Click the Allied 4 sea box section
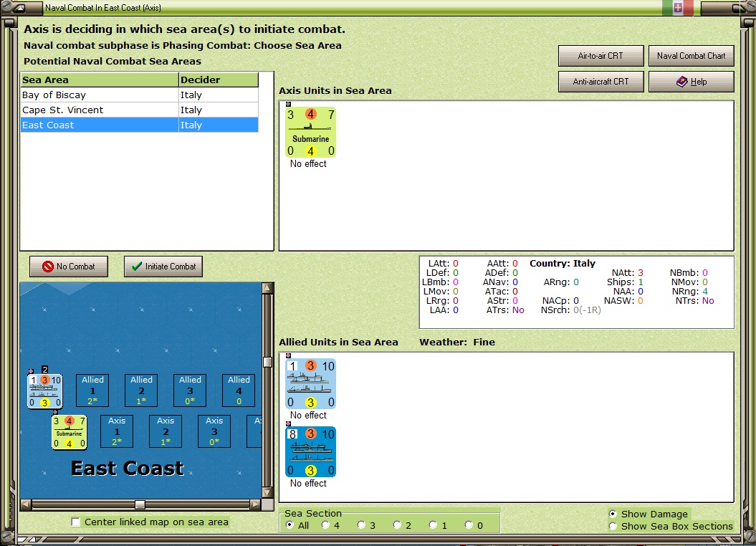The image size is (756, 546). point(239,391)
